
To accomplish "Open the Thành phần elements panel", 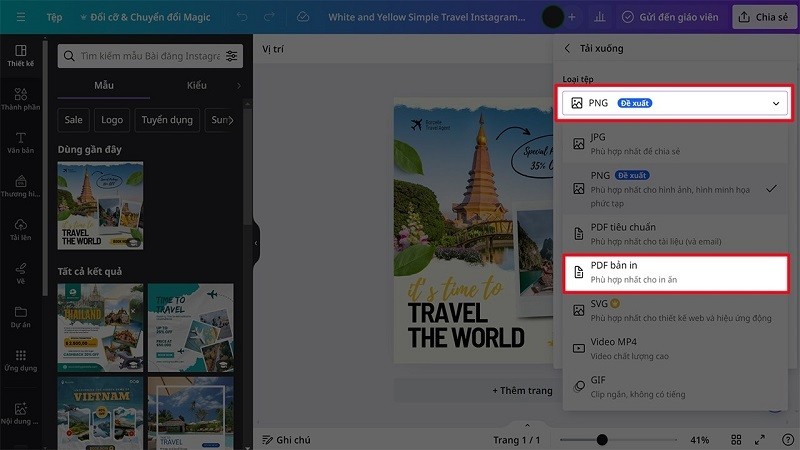I will (x=21, y=99).
